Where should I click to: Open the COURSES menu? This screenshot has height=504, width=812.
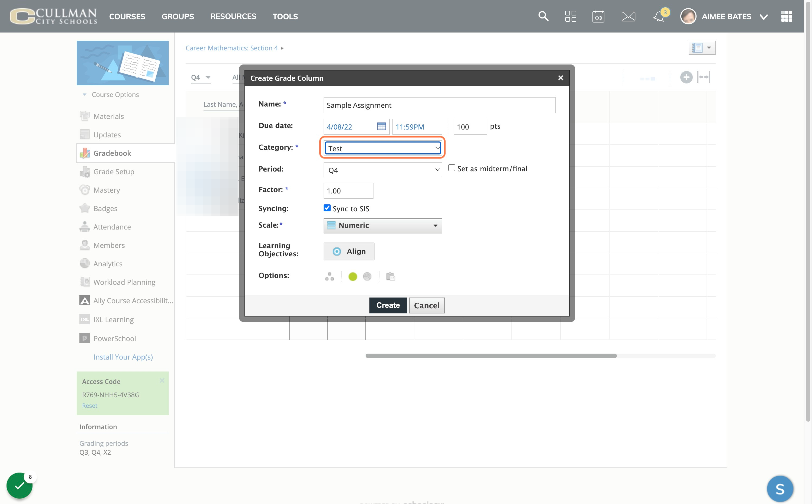pyautogui.click(x=127, y=16)
